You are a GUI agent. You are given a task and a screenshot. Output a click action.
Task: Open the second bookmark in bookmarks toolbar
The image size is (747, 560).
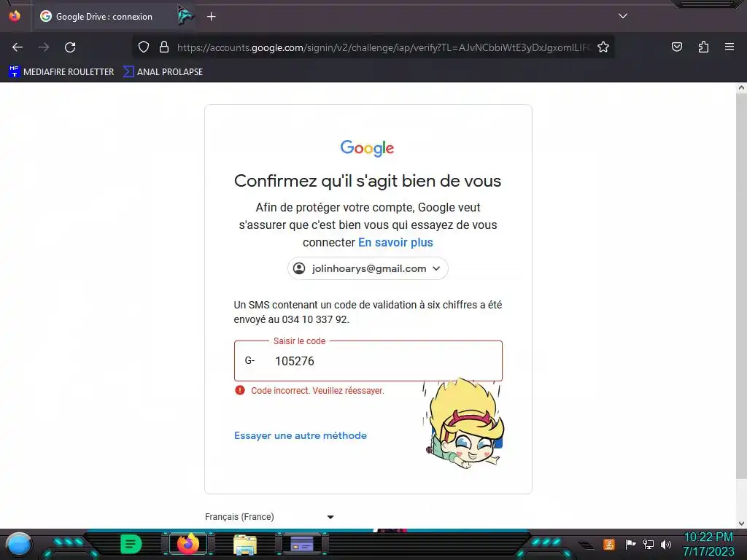pyautogui.click(x=163, y=72)
